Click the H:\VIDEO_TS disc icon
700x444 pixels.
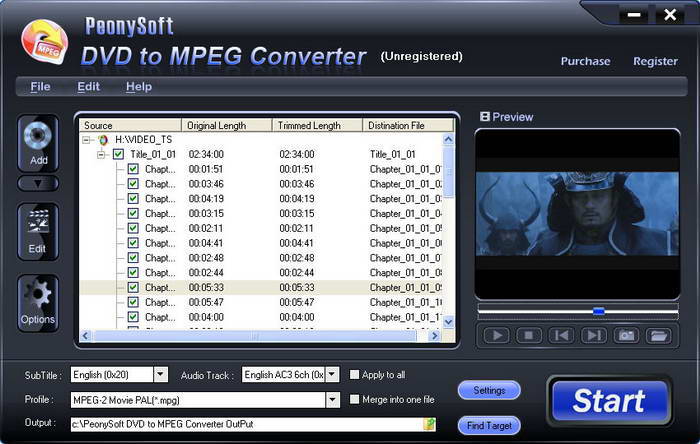click(x=103, y=140)
